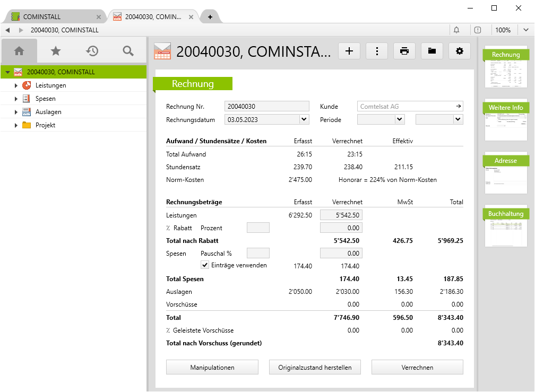Click the plus add button in header
This screenshot has height=392, width=535.
point(349,51)
